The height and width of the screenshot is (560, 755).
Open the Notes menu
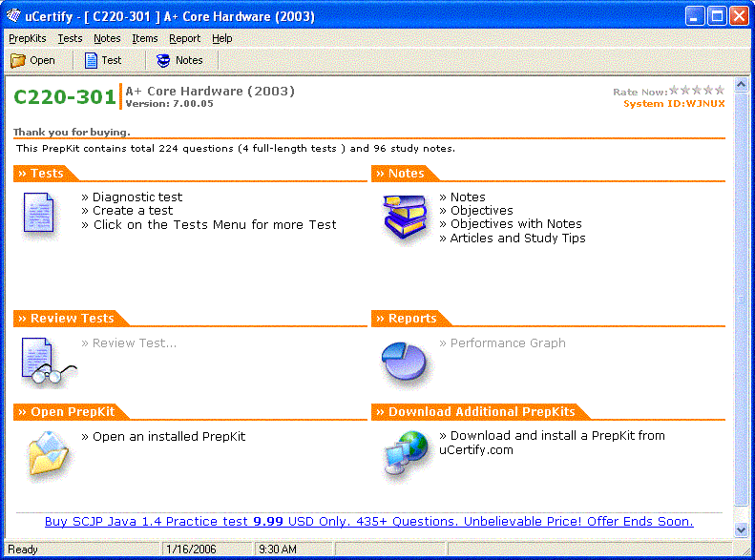[x=107, y=38]
